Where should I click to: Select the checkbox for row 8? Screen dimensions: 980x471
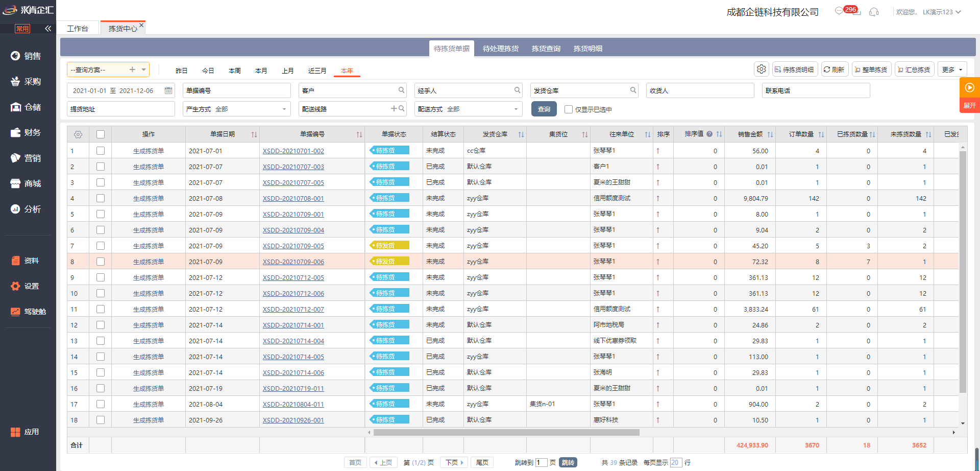click(x=101, y=262)
